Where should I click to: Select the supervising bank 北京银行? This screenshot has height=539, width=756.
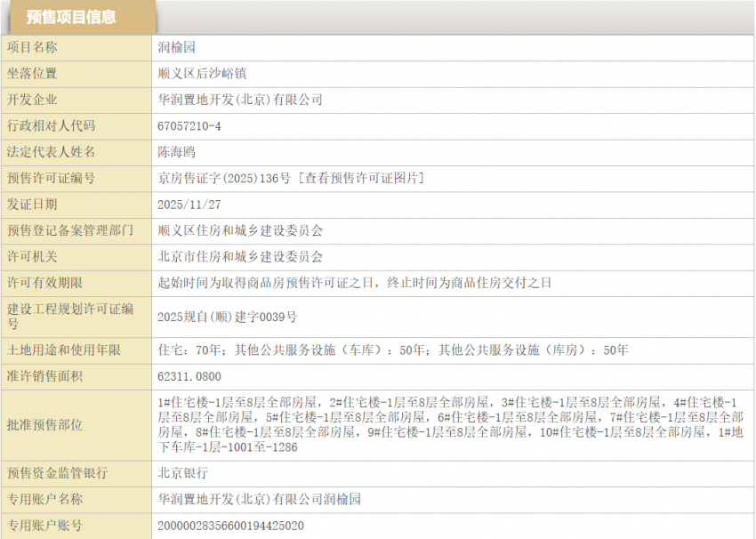point(182,473)
